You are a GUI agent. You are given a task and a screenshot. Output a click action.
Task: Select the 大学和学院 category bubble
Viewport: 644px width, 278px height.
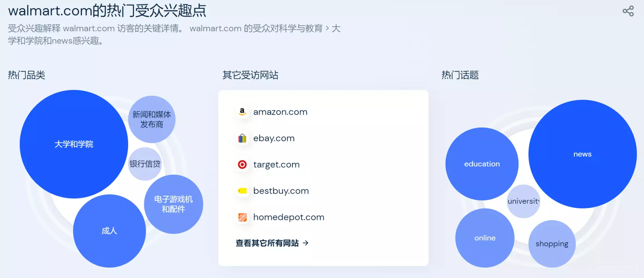[74, 144]
